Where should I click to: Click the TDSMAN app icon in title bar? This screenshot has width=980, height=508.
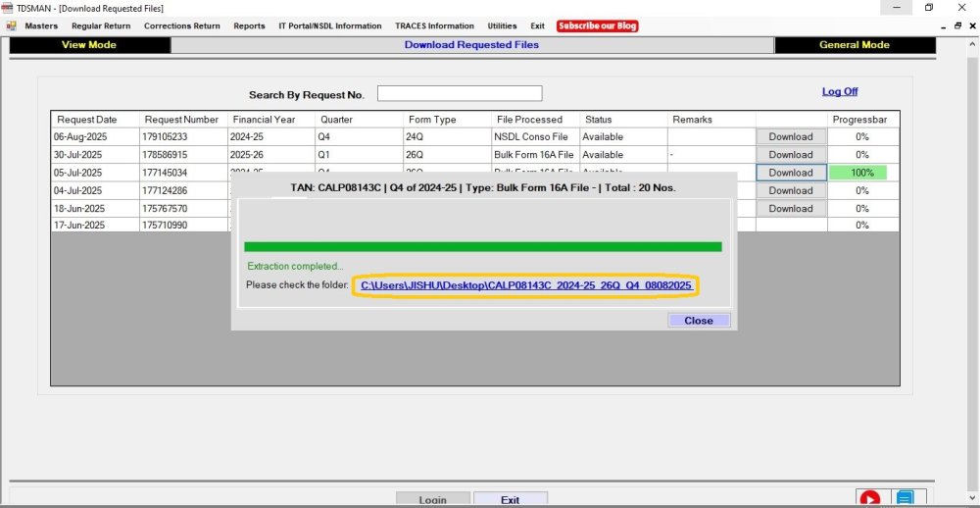8,8
